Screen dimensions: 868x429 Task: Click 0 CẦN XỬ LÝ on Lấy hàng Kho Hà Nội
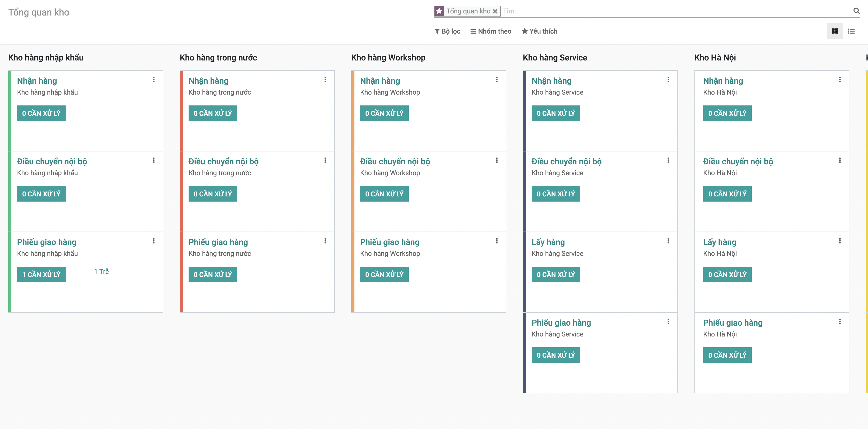pos(727,274)
